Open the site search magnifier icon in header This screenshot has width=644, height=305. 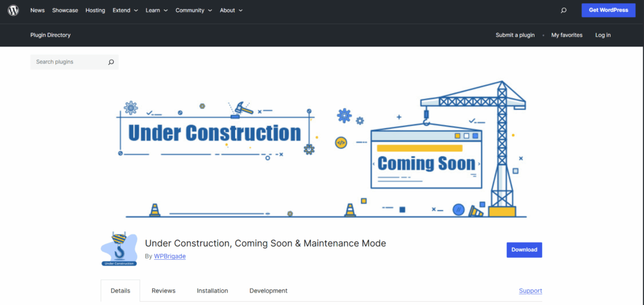563,10
